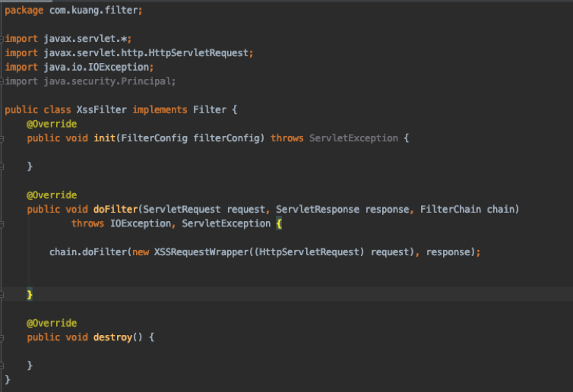Click the package name com.kuang.filter

pos(93,10)
